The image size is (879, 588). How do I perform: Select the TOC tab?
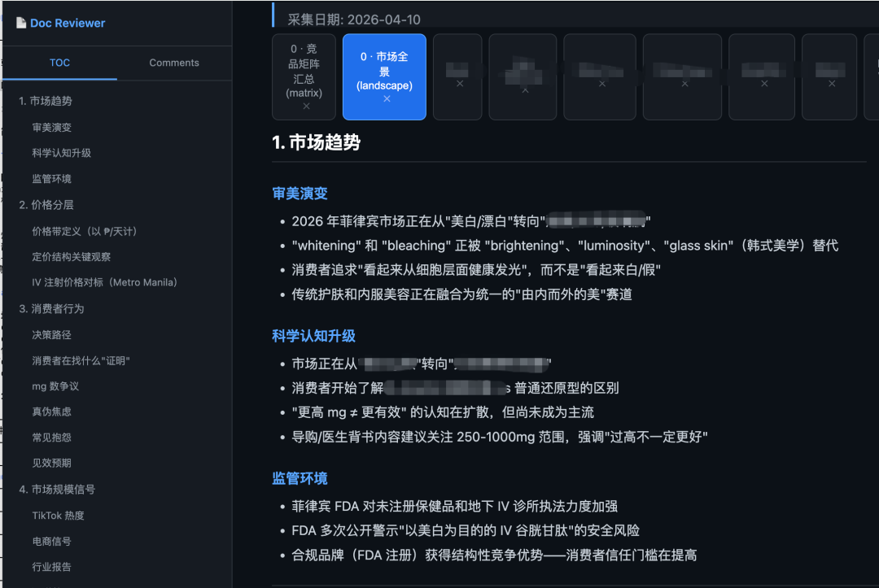tap(58, 63)
